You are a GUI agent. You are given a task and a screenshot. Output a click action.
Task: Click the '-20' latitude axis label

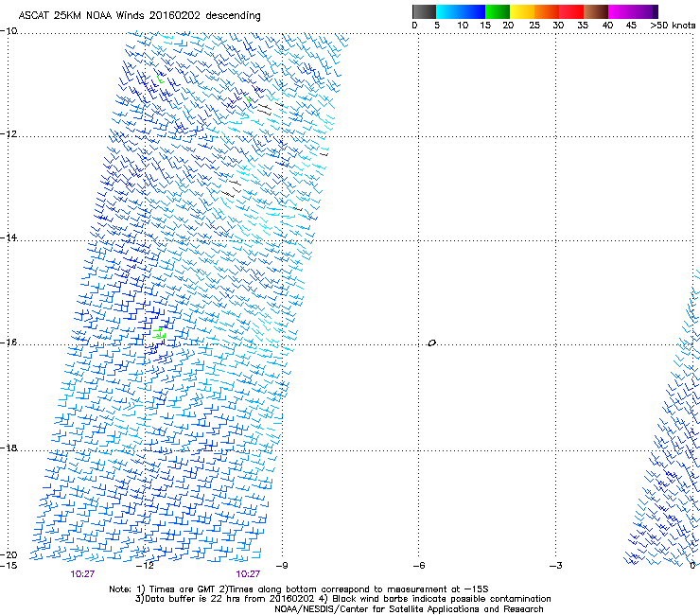9,554
